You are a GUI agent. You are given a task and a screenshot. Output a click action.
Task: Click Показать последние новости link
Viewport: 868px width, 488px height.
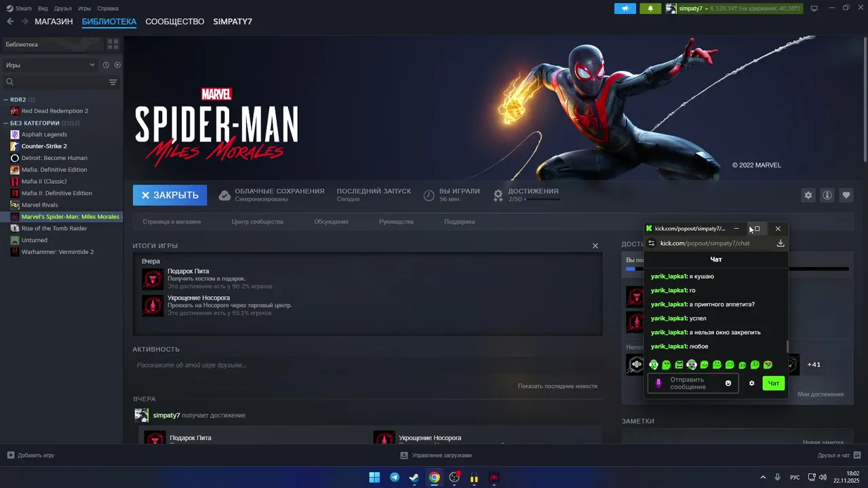557,386
